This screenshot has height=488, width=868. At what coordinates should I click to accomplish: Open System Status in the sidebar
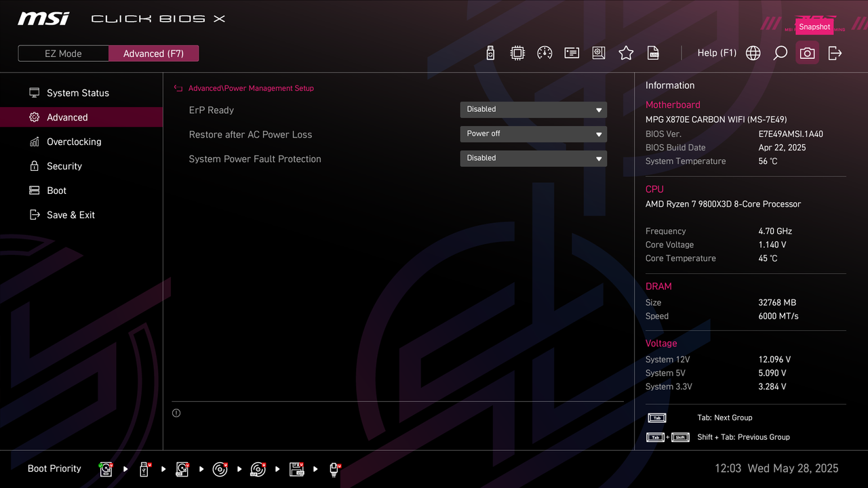pos(81,93)
